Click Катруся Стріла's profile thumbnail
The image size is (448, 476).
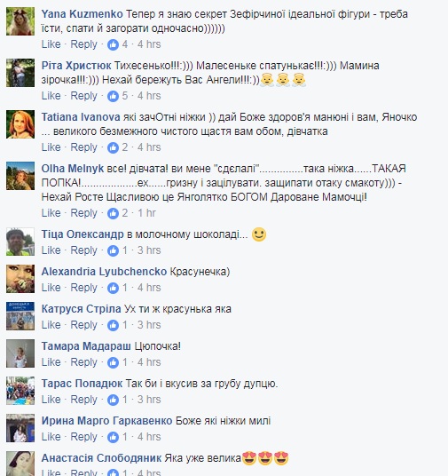[20, 316]
